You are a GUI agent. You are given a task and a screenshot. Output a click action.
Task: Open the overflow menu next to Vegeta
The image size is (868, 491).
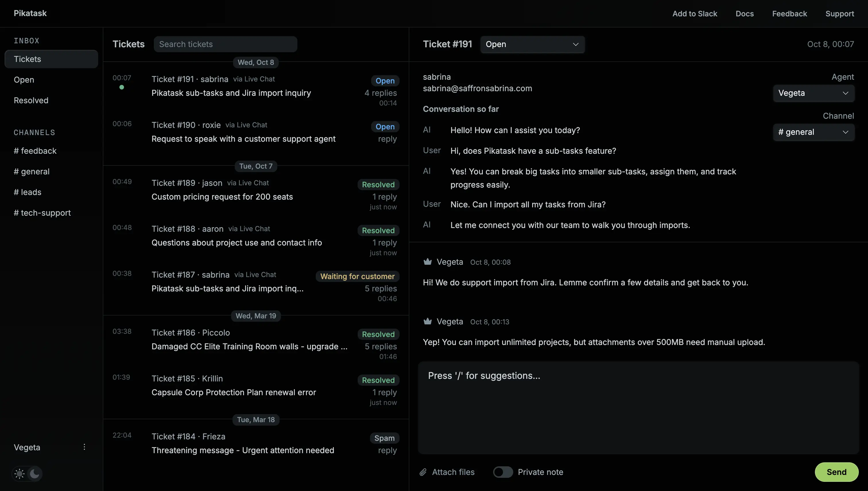point(84,447)
